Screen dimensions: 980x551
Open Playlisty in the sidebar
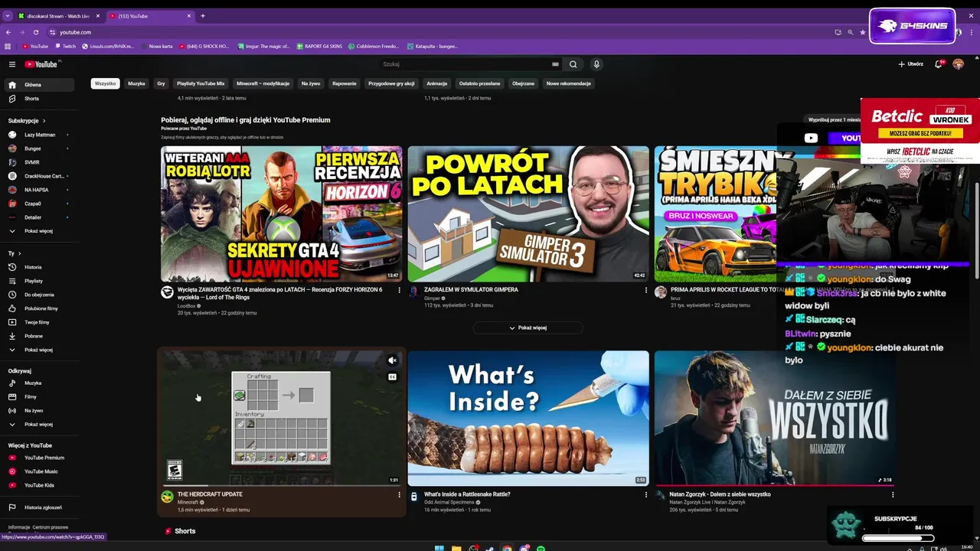click(40, 281)
